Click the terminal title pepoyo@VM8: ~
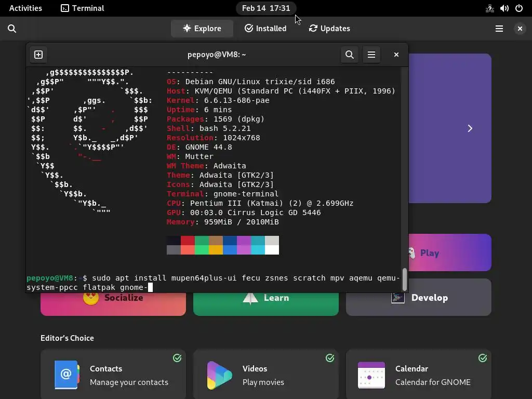Screen dimensions: 532x399 pos(217,55)
